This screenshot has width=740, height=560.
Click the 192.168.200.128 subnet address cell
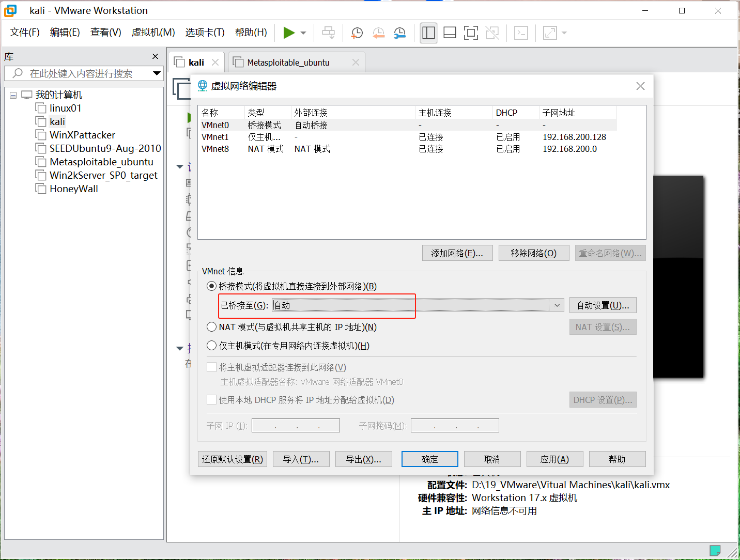574,137
